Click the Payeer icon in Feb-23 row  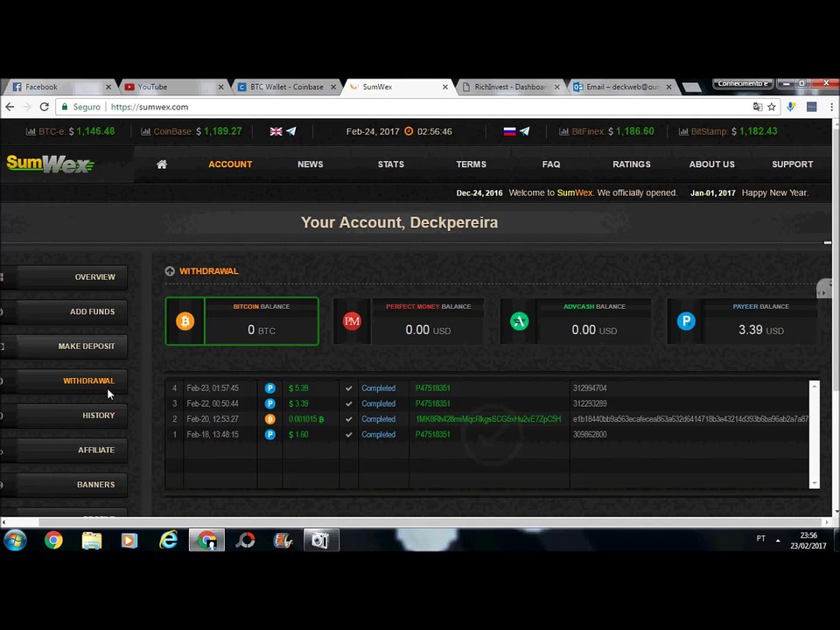coord(270,388)
